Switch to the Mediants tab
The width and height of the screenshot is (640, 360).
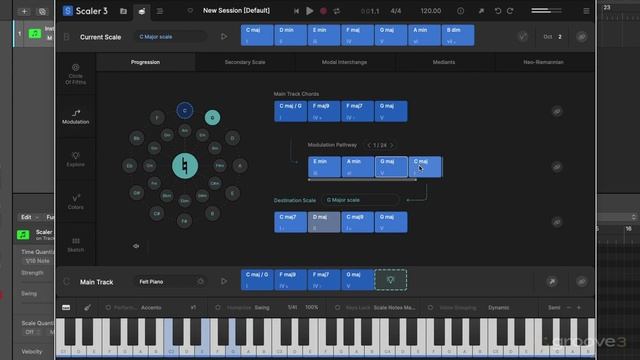pos(444,62)
